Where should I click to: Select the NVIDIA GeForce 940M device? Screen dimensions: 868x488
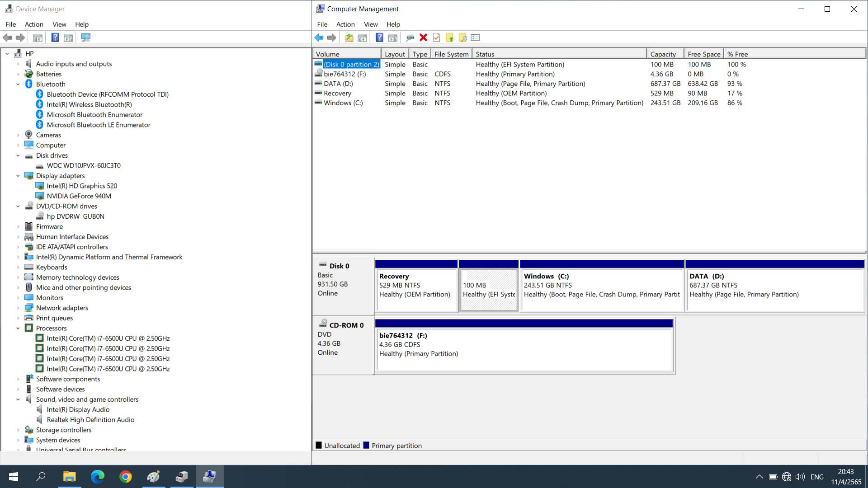pos(79,196)
